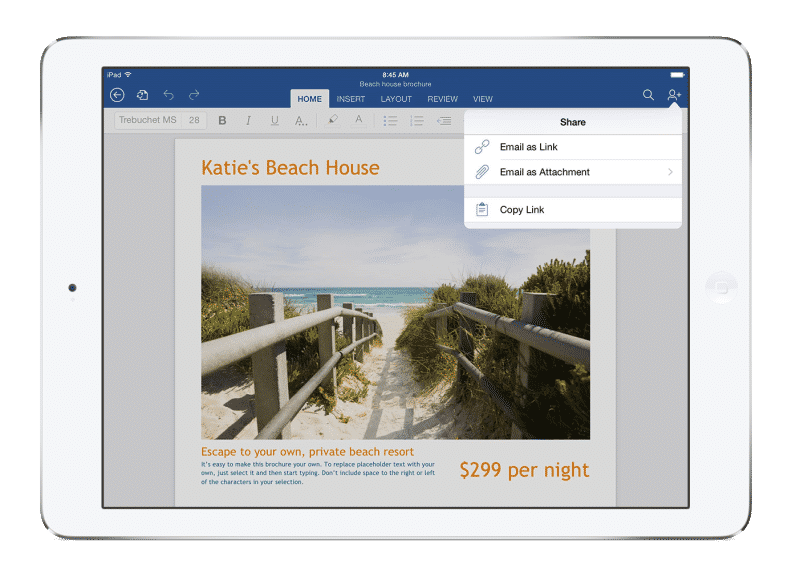Tap the Katie's Beach House heading

point(290,167)
